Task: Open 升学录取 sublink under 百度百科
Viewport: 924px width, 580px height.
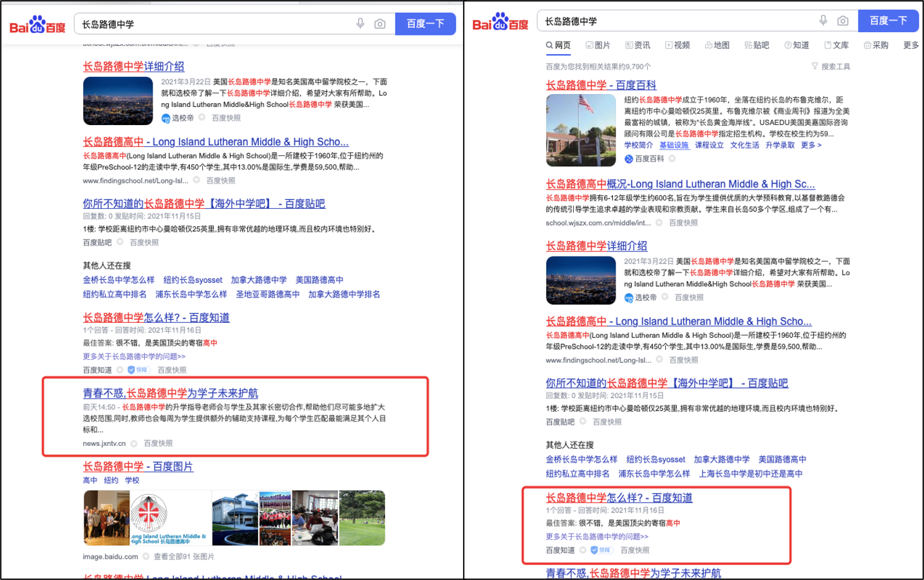Action: 780,146
